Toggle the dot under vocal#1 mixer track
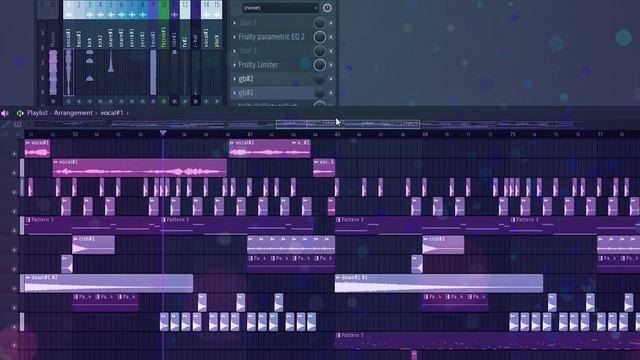 (x=69, y=101)
